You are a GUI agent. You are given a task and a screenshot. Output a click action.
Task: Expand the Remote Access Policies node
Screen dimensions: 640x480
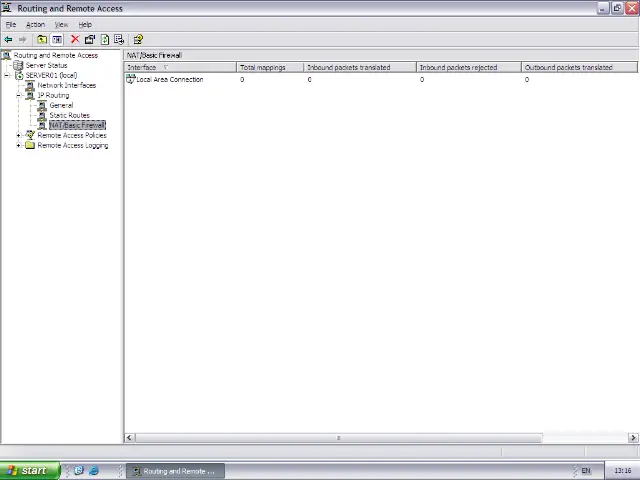[x=18, y=135]
